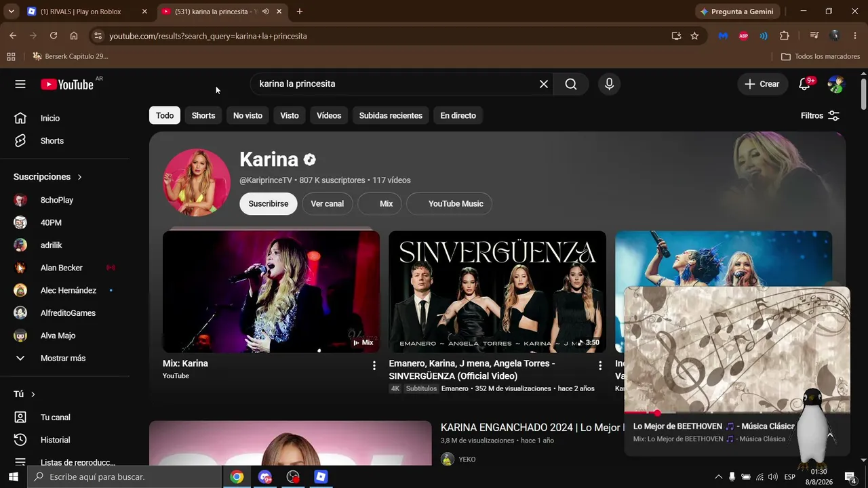Select the Vídeos filter chip

329,115
